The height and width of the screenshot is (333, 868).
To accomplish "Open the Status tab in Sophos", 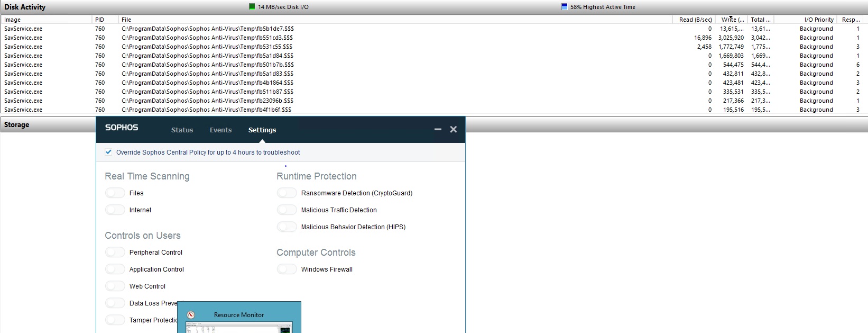I will click(182, 130).
